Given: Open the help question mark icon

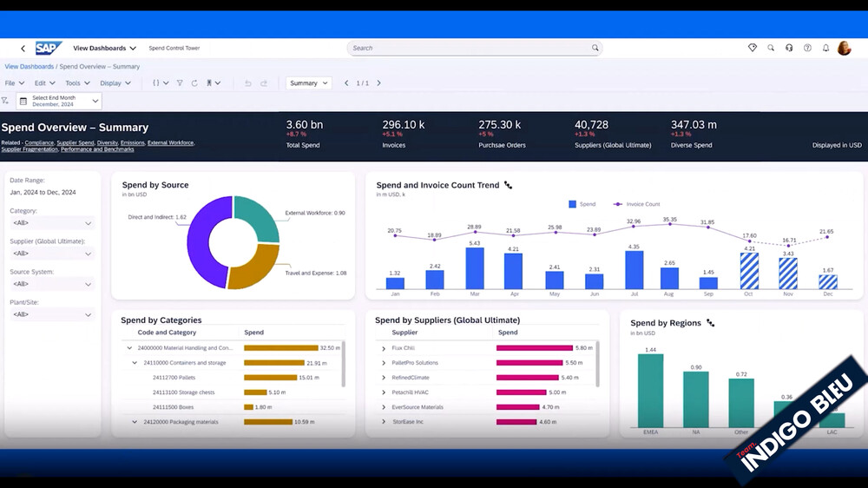Looking at the screenshot, I should click(x=807, y=48).
